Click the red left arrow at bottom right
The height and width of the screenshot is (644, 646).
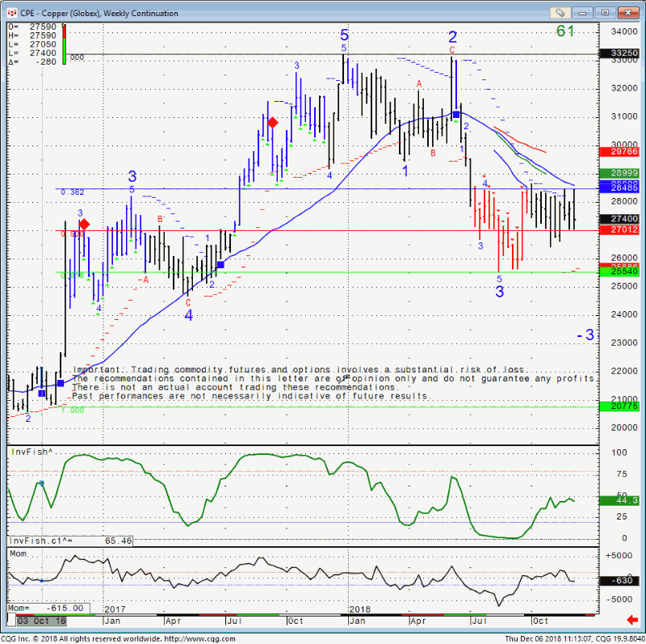(x=633, y=619)
